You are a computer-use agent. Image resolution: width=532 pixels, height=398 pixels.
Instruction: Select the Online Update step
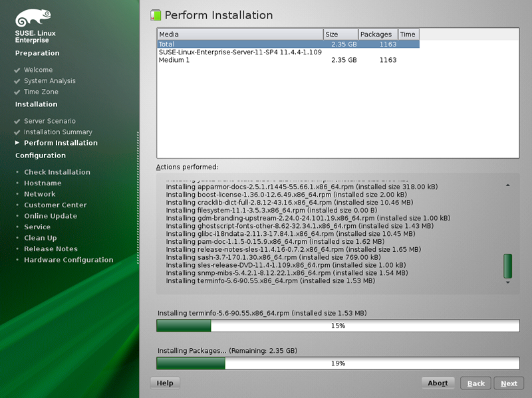click(51, 216)
